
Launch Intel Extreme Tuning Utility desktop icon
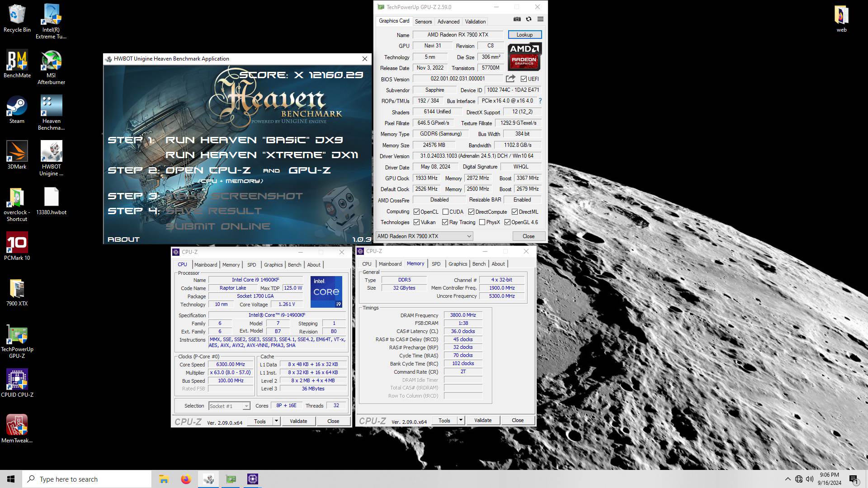[51, 21]
